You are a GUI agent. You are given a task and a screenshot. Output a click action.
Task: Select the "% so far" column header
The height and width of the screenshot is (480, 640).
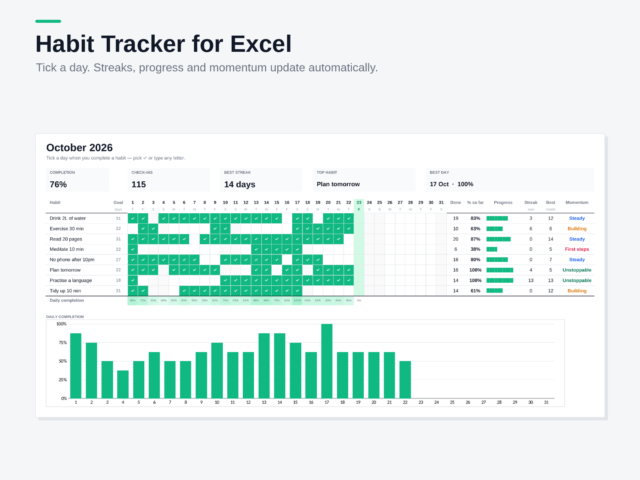pos(475,202)
